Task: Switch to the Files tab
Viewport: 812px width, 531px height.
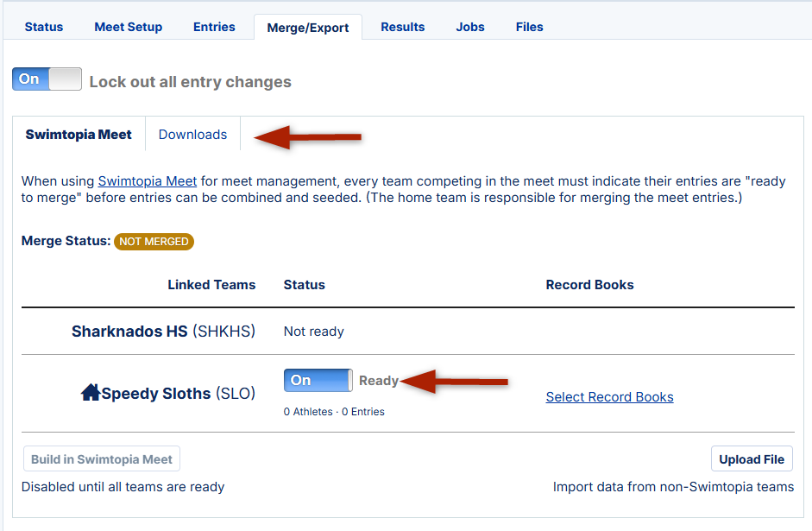Action: point(529,27)
